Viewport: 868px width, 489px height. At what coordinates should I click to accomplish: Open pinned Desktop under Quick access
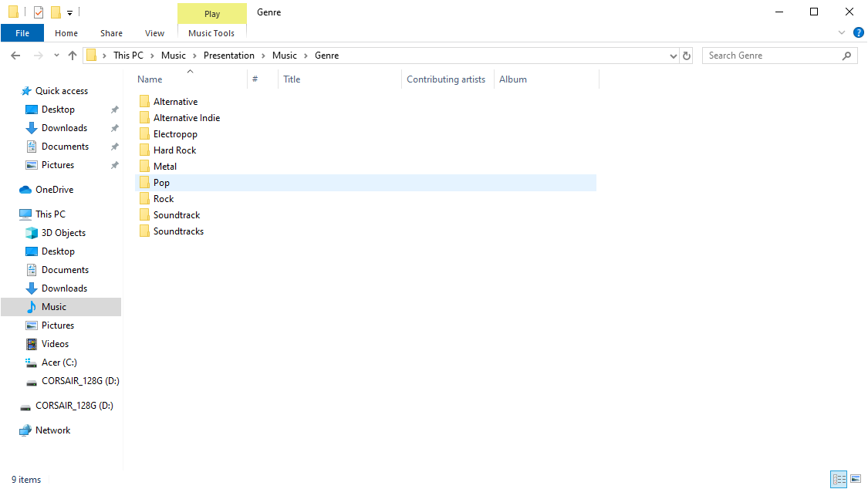(x=58, y=110)
